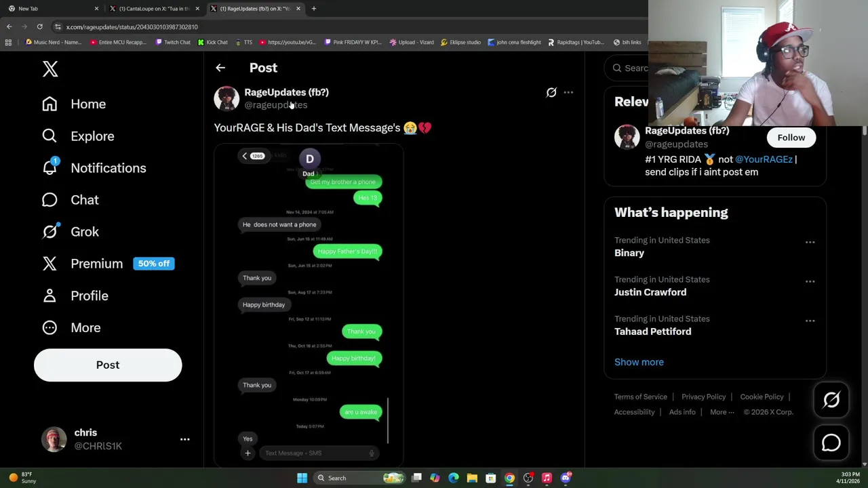868x488 pixels.
Task: Click the chris profile avatar
Action: coord(54,439)
